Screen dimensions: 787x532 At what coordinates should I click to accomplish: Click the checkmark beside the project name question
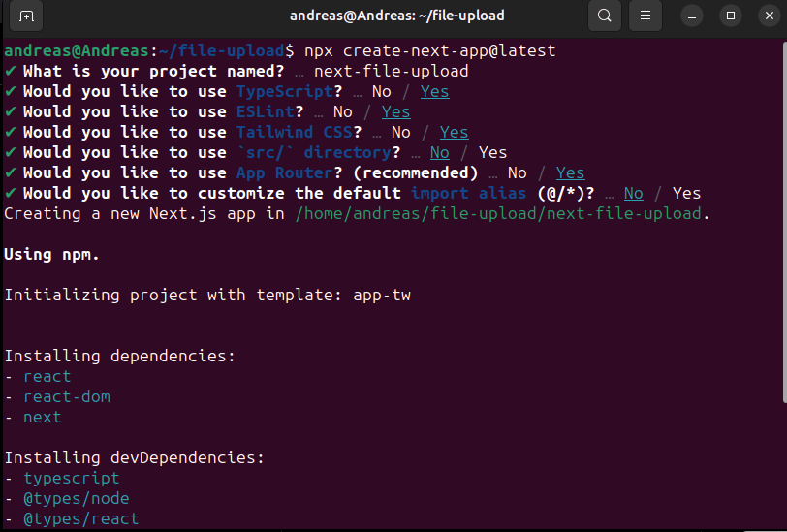coord(10,71)
